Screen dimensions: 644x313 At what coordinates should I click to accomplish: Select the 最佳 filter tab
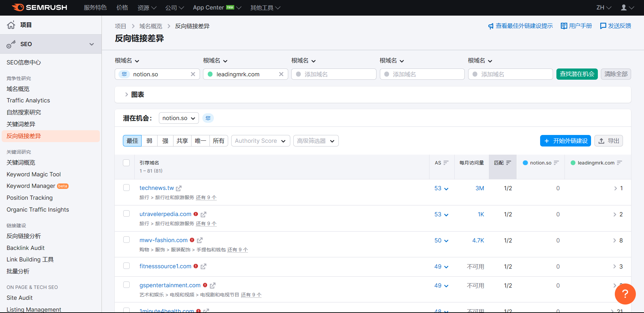pyautogui.click(x=132, y=141)
